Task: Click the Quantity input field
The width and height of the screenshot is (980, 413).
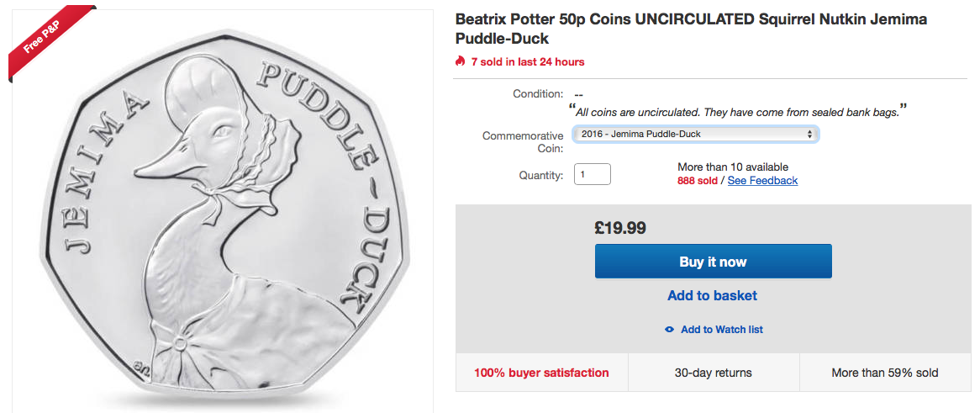Action: click(x=592, y=174)
